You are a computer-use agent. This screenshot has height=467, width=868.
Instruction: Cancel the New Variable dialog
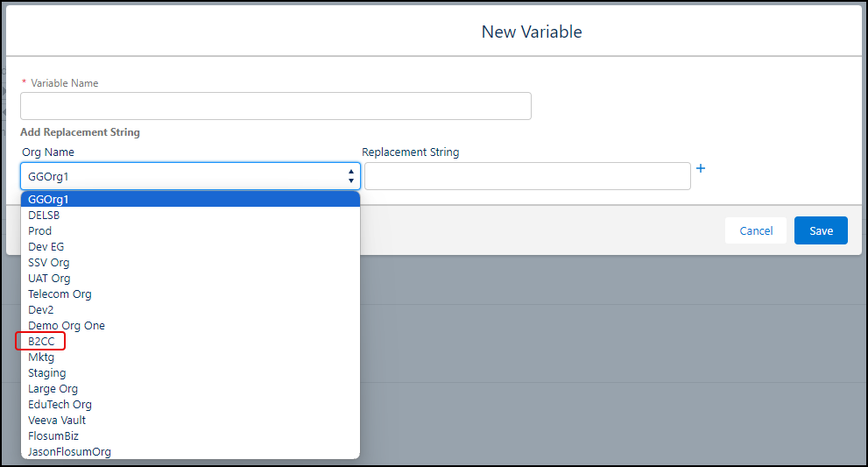coord(756,230)
